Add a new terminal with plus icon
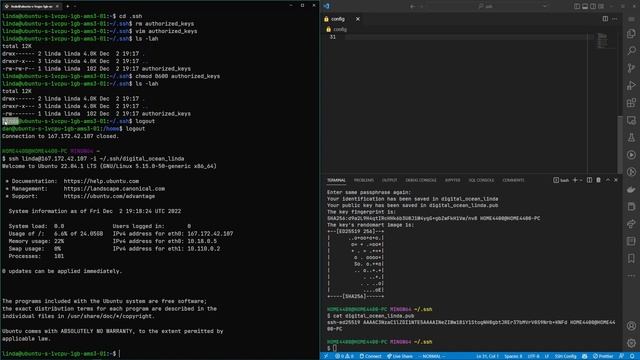The height and width of the screenshot is (360, 640). 575,180
